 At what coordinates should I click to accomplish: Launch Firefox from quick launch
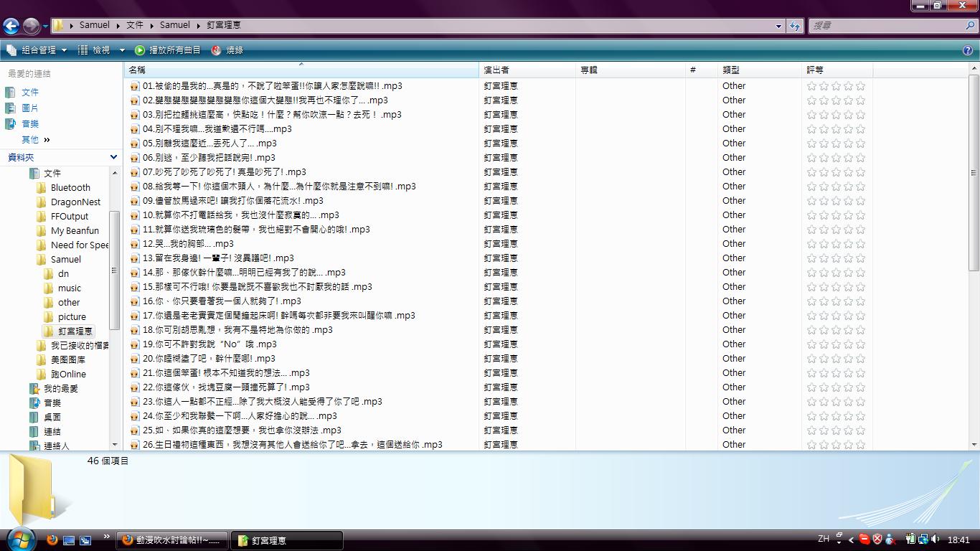point(52,540)
